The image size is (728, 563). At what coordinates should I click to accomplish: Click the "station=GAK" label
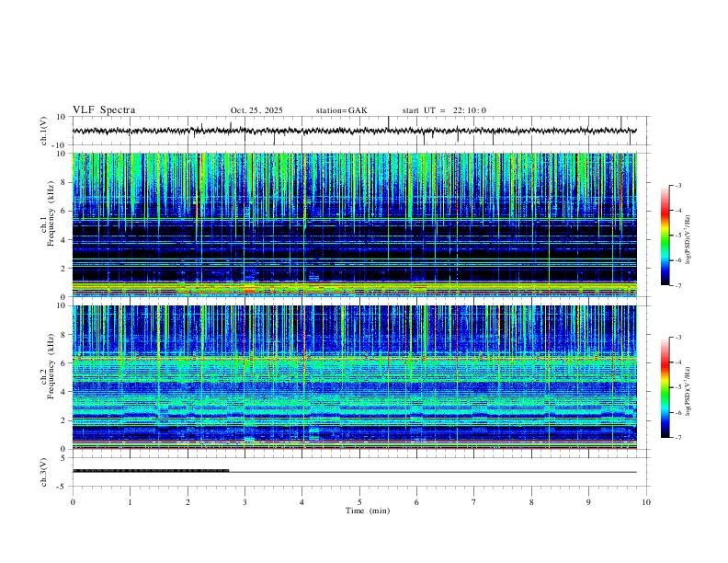(341, 110)
